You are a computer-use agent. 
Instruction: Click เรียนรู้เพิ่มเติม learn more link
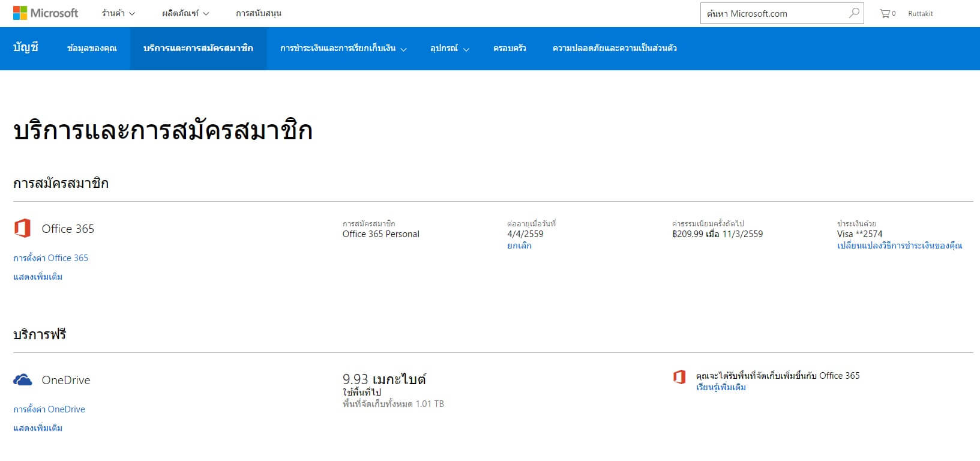tap(721, 387)
